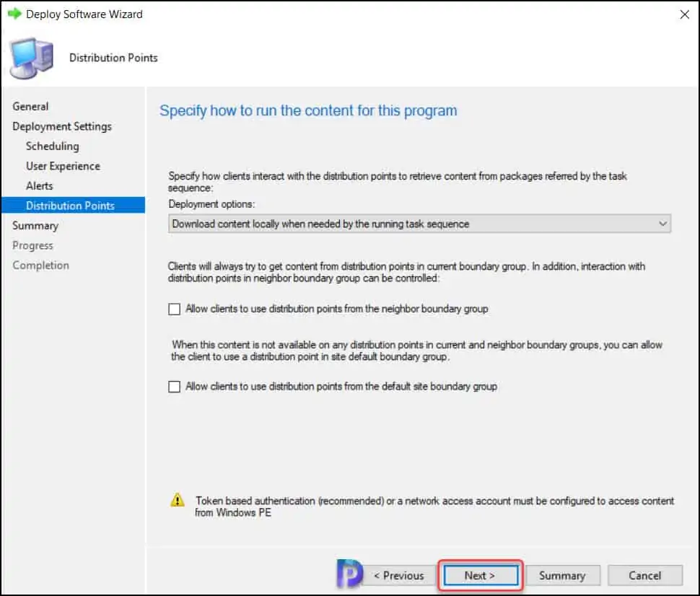Open the Deployment options dropdown
700x596 pixels.
point(419,224)
